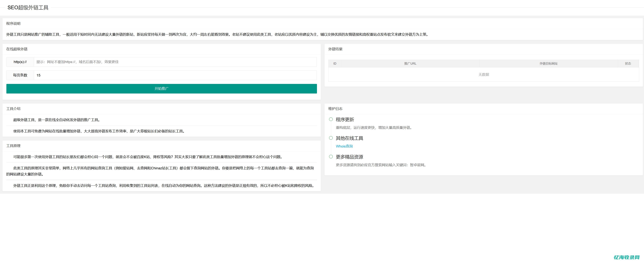Image resolution: width=644 pixels, height=261 pixels.
Task: Click the 其他在线工具 log title
Action: 349,138
